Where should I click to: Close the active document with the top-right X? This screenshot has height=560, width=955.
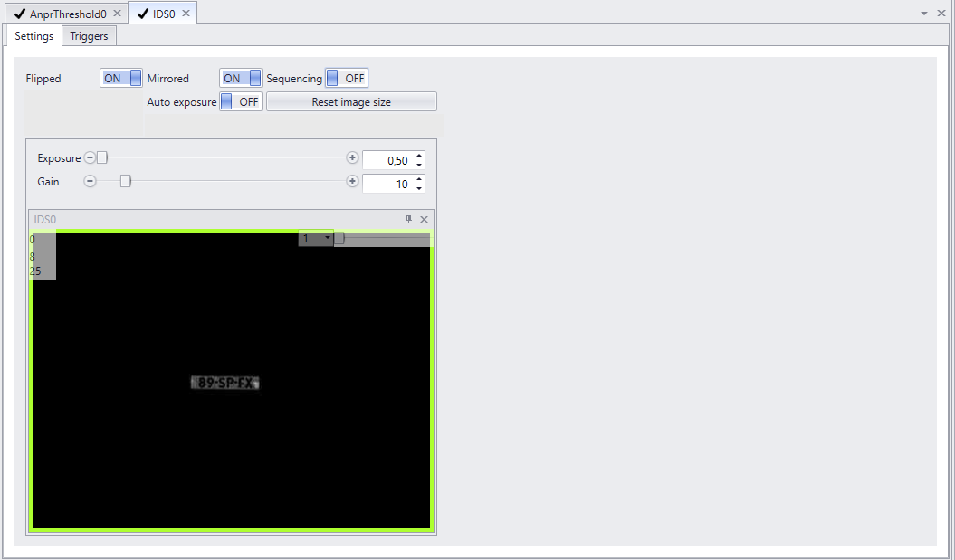tap(941, 13)
